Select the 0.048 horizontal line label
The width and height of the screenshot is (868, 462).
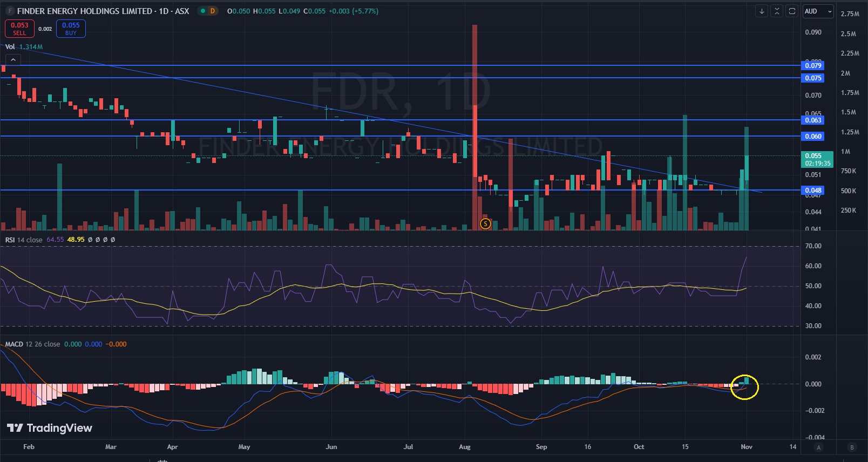[813, 191]
